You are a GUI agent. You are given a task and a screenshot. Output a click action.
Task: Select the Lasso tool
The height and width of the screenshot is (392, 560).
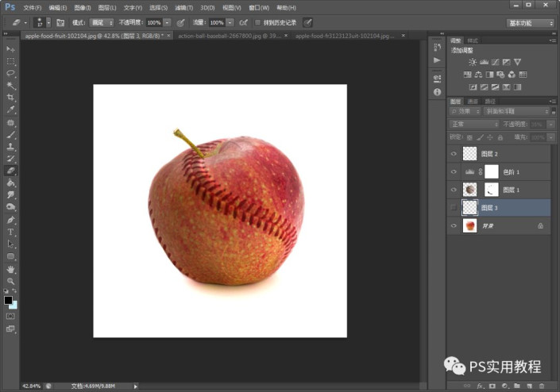(10, 74)
